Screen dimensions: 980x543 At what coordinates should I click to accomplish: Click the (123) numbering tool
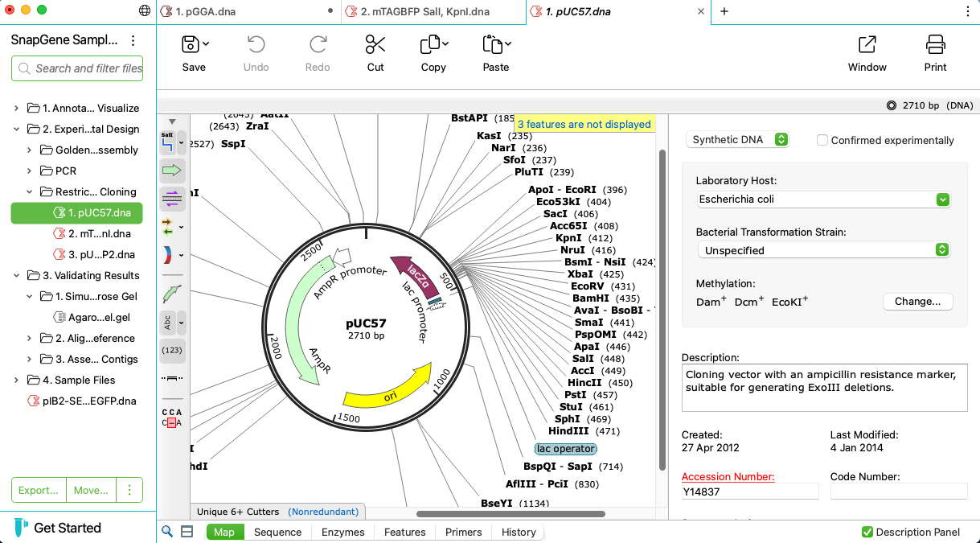(171, 351)
